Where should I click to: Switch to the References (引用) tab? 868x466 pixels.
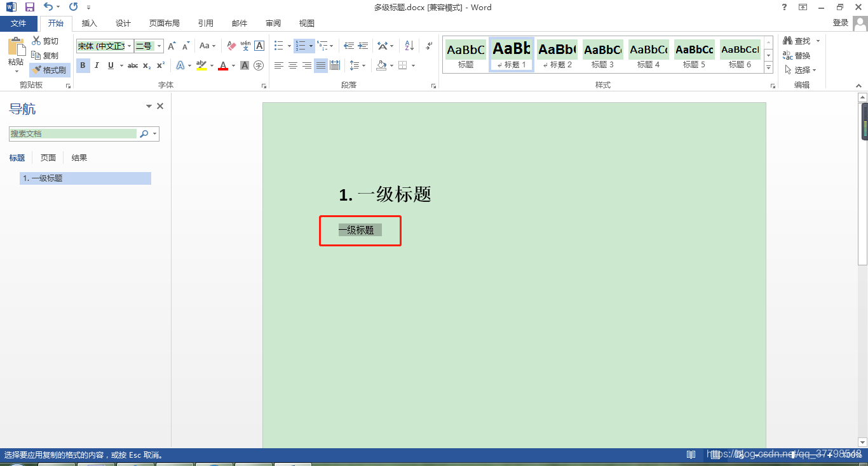coord(206,23)
